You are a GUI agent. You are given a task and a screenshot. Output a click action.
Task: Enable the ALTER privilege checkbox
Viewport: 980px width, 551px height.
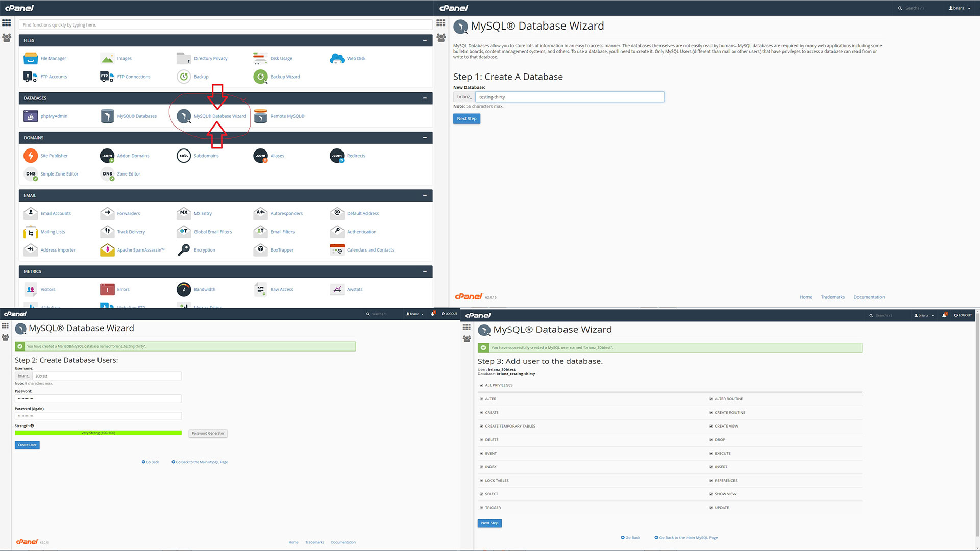[x=481, y=398]
